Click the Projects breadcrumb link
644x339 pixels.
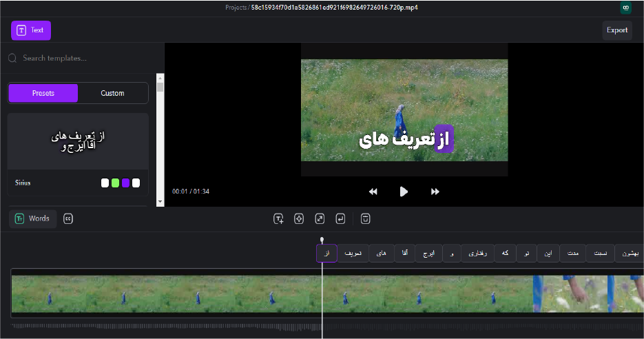click(236, 8)
